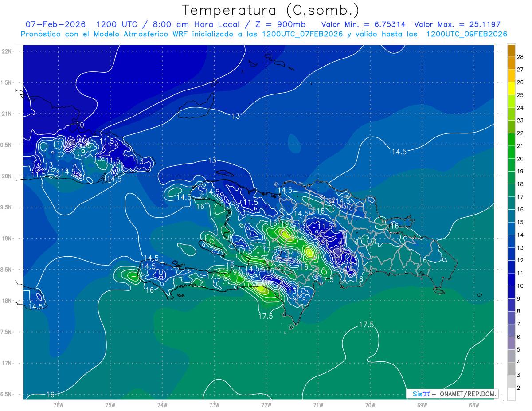532x411 pixels.
Task: Click the '71W' longitude axis label
Action: [x=318, y=405]
